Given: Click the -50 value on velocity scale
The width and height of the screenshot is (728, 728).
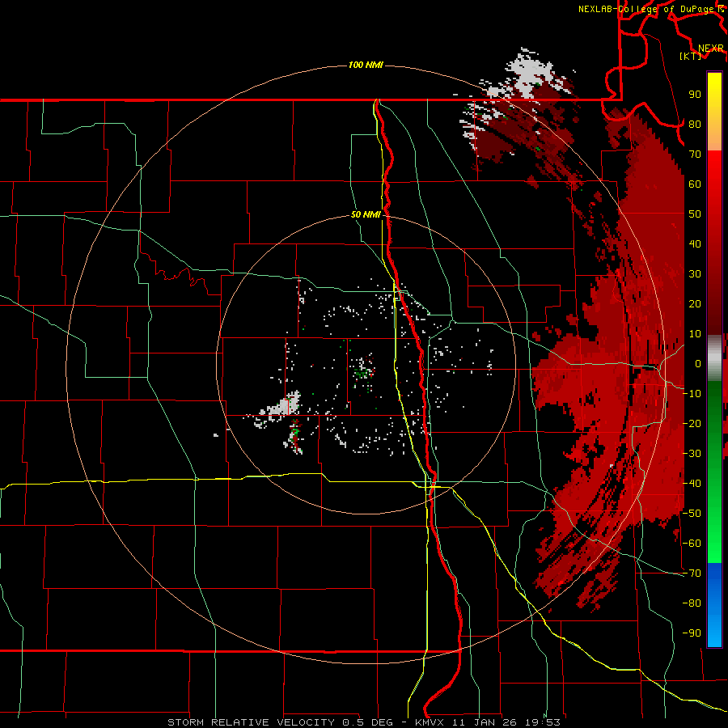Looking at the screenshot, I should [692, 514].
